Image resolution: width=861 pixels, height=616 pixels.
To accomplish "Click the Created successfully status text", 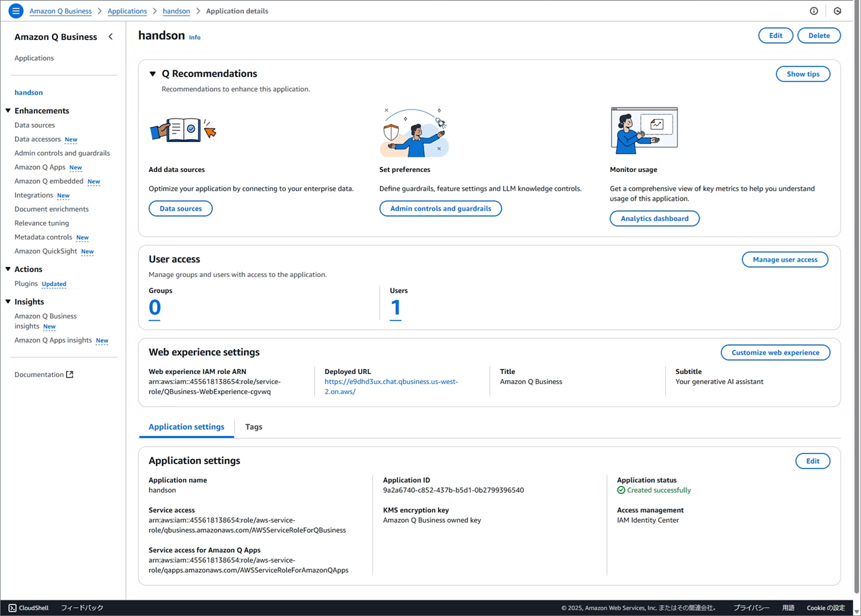I will pos(659,490).
